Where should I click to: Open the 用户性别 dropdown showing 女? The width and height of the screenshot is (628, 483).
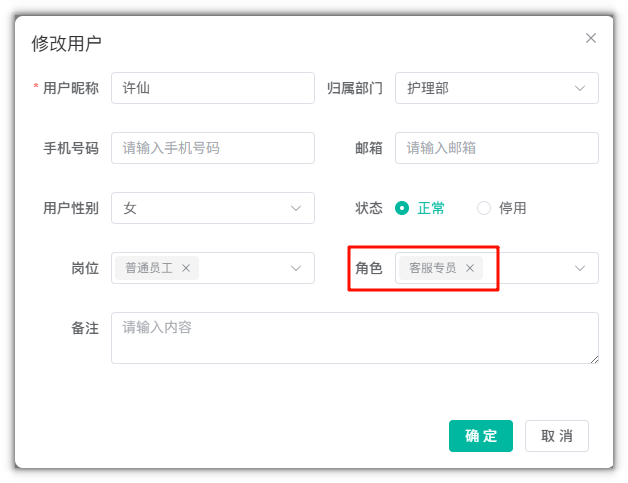(213, 208)
